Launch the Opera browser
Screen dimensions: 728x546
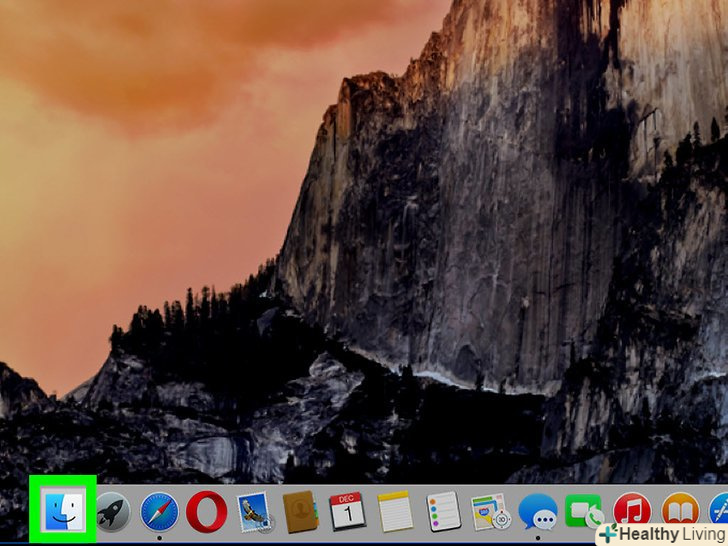pos(205,513)
